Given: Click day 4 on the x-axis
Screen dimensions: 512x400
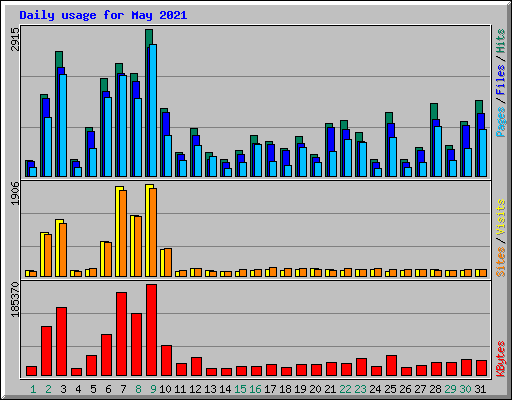Looking at the screenshot, I should click(x=78, y=389).
